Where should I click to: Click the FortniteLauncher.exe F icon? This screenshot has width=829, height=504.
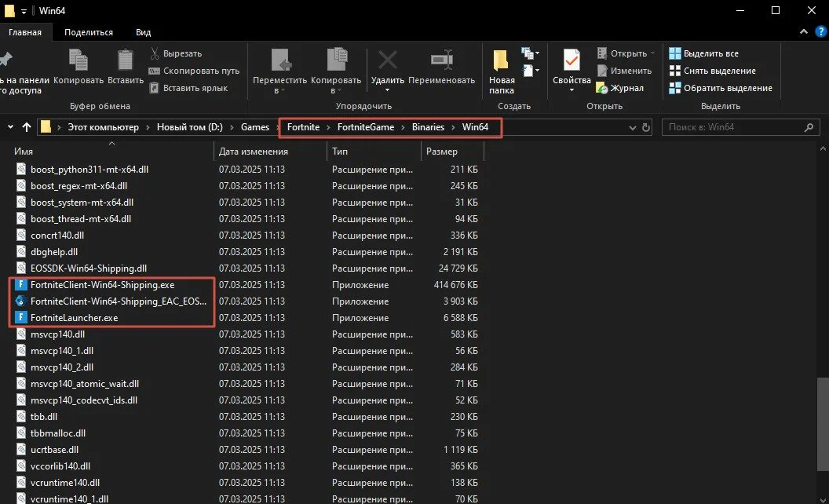(20, 318)
